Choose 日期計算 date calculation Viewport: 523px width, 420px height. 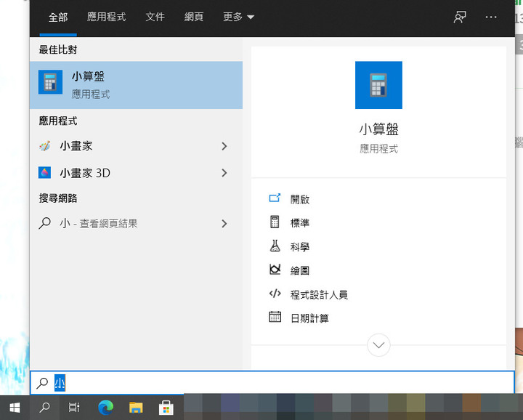pos(310,318)
